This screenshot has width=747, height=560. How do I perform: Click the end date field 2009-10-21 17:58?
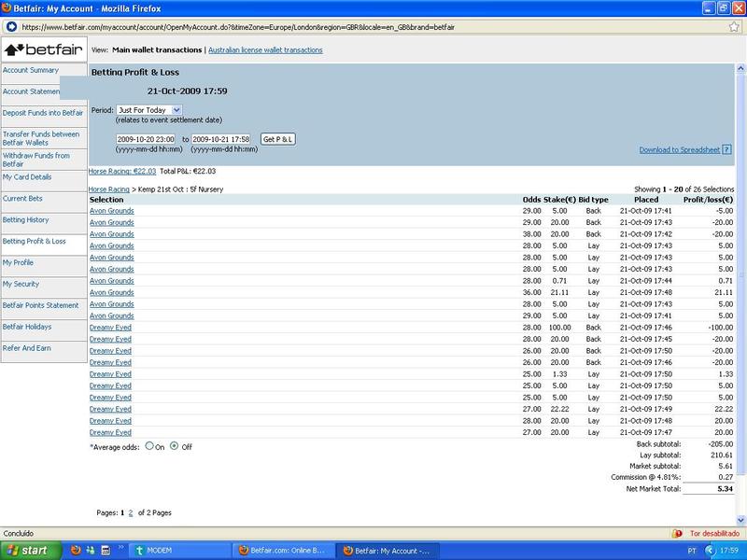(221, 139)
